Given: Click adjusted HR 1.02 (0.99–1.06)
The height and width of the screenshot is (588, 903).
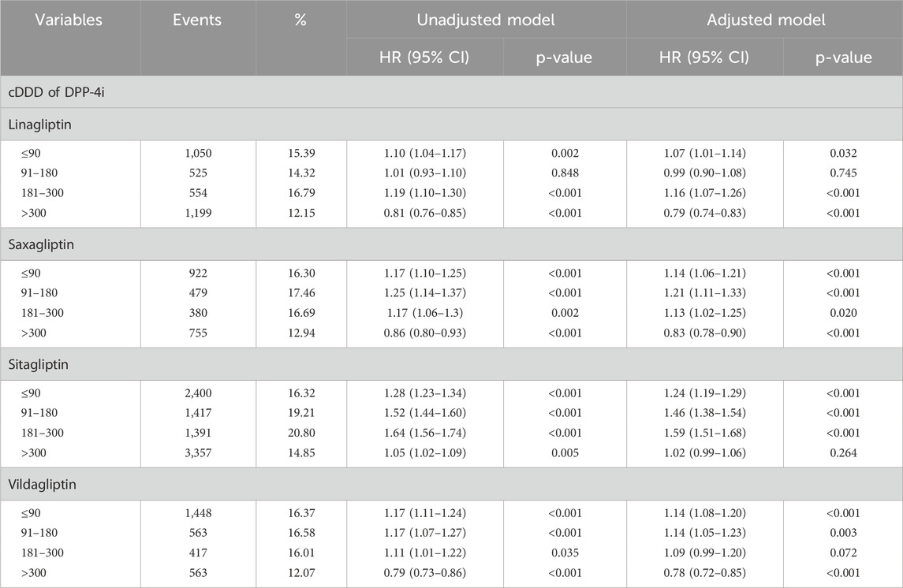Looking at the screenshot, I should click(705, 453).
